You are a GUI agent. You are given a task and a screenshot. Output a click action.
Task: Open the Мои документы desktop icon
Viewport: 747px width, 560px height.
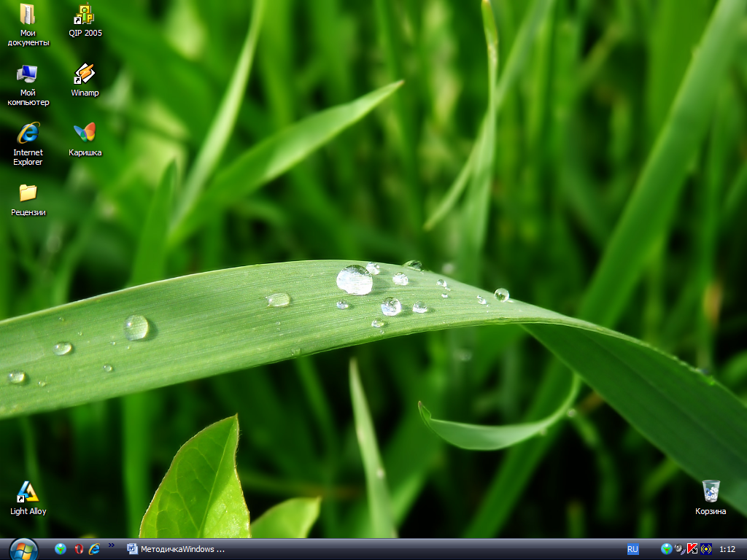28,26
